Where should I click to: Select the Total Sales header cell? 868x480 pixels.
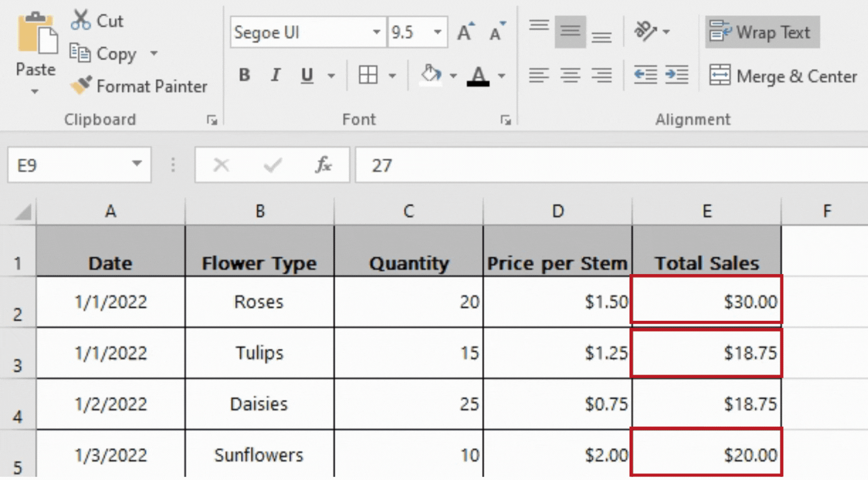[707, 251]
